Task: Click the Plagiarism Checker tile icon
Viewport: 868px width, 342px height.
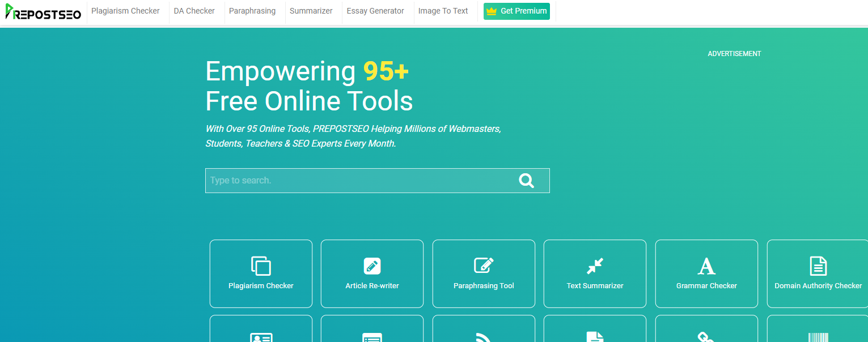Action: click(261, 266)
